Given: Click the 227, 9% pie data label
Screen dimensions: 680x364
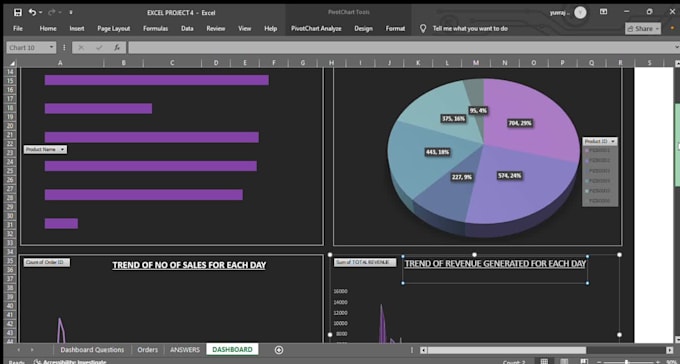Looking at the screenshot, I should coord(462,177).
